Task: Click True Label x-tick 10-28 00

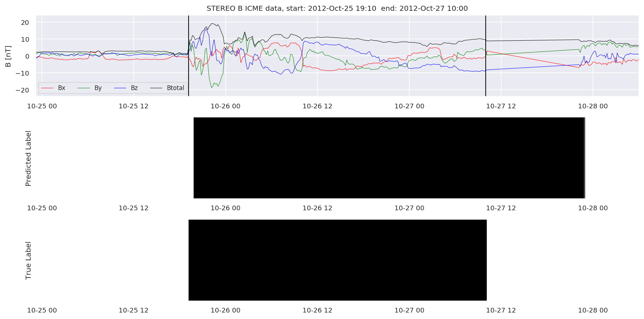Action: (593, 310)
